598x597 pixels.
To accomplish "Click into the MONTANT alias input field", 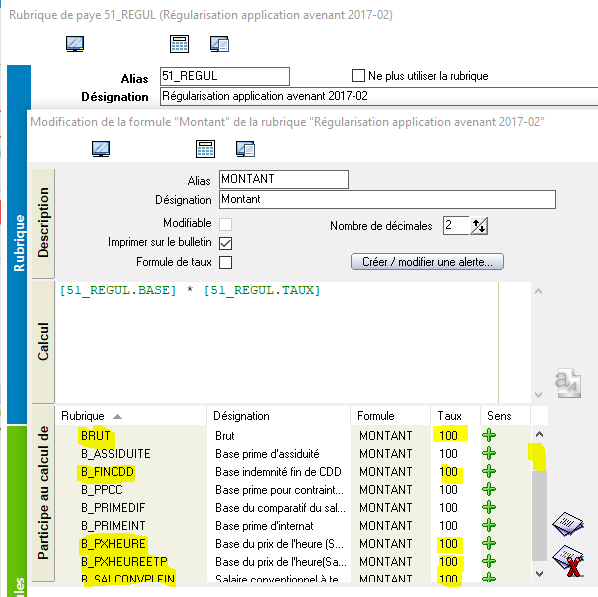I will click(284, 179).
